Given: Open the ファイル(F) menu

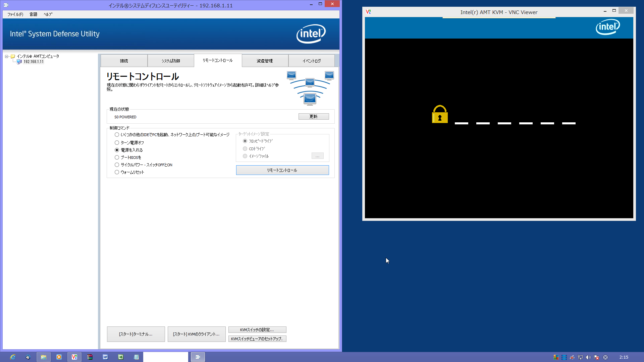Looking at the screenshot, I should (15, 14).
